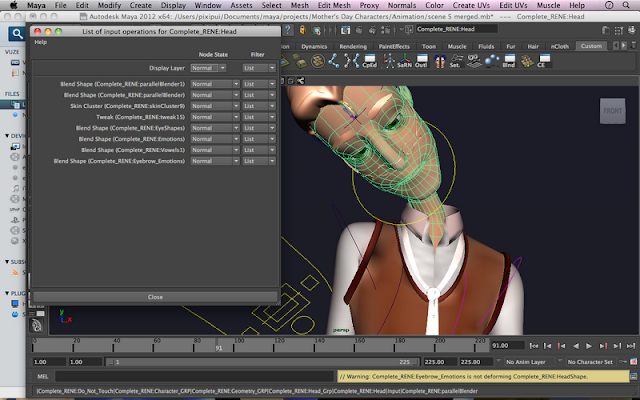
Task: Open the Create menu
Action: click(140, 5)
